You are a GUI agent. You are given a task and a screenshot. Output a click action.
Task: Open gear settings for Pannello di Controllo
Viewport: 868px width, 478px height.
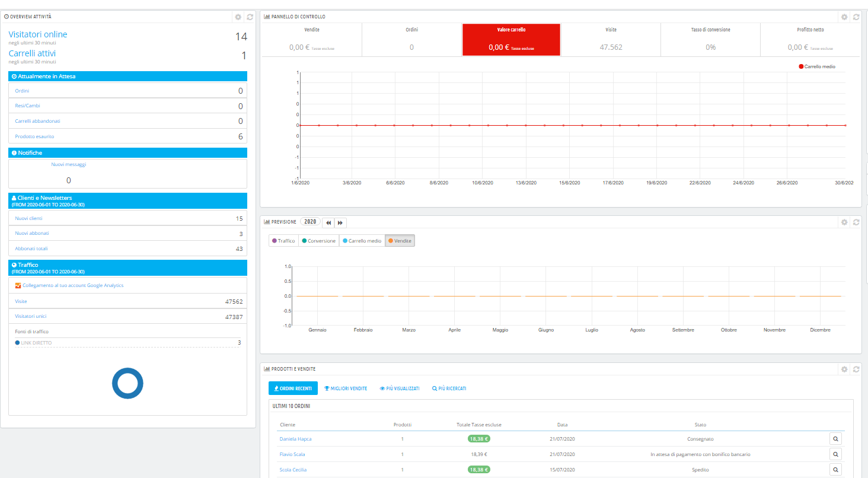[x=844, y=17]
